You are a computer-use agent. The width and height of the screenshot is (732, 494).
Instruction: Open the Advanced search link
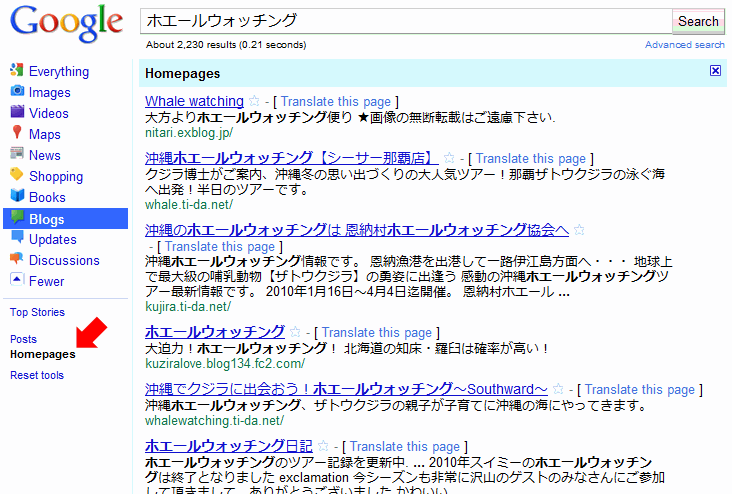point(684,45)
